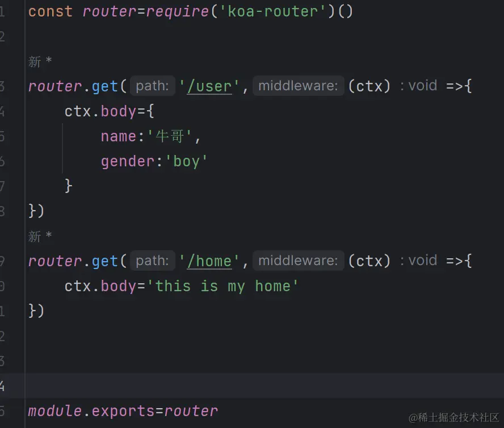Open the '/home' path link
This screenshot has width=504, height=428.
point(209,261)
